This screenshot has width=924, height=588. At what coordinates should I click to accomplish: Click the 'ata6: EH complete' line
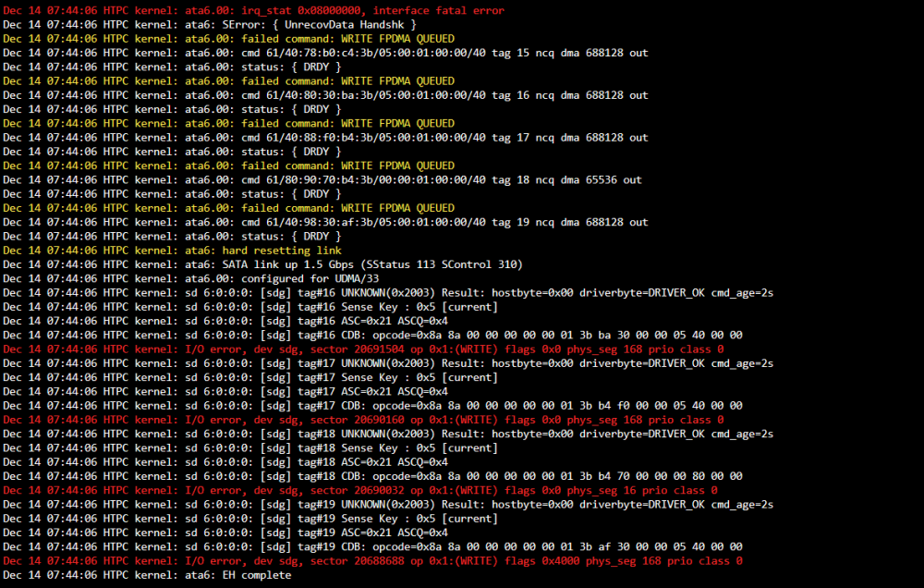click(x=147, y=575)
